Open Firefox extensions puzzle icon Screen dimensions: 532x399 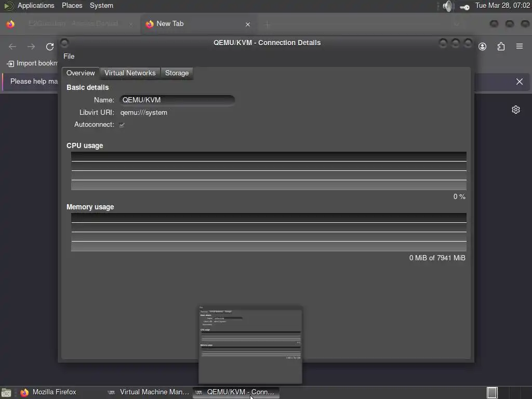tap(501, 46)
